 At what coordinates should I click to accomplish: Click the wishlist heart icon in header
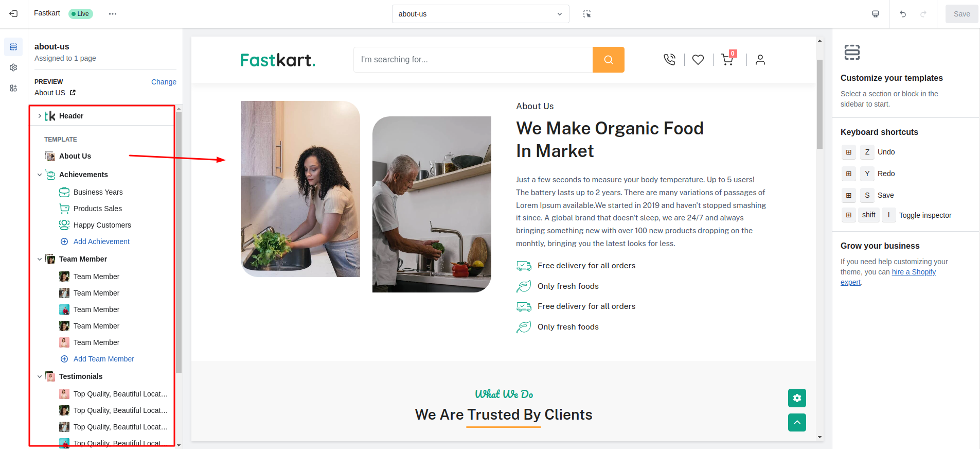pos(698,60)
